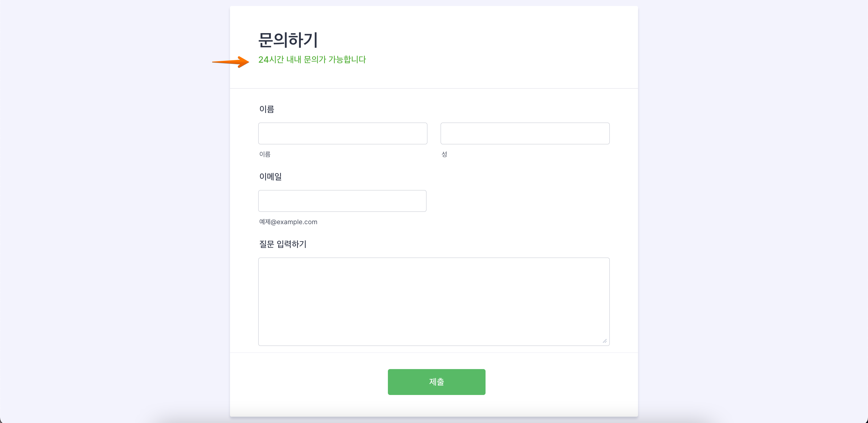Screen dimensions: 868x423
Task: Focus the last name (성) input box
Action: 525,133
